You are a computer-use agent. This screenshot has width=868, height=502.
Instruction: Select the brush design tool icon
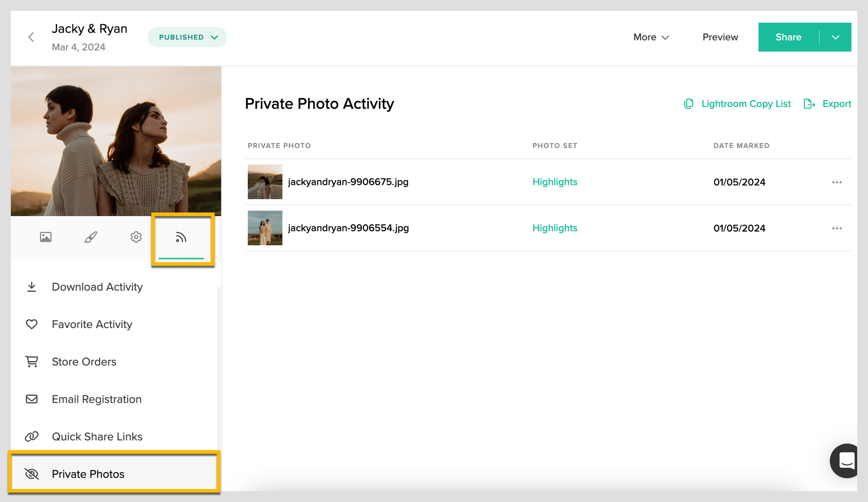tap(91, 237)
